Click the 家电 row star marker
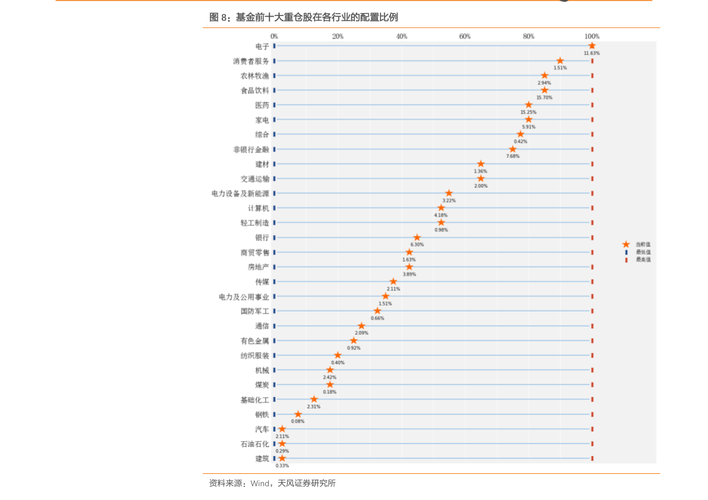Viewport: 708px width, 500px height. pos(528,120)
